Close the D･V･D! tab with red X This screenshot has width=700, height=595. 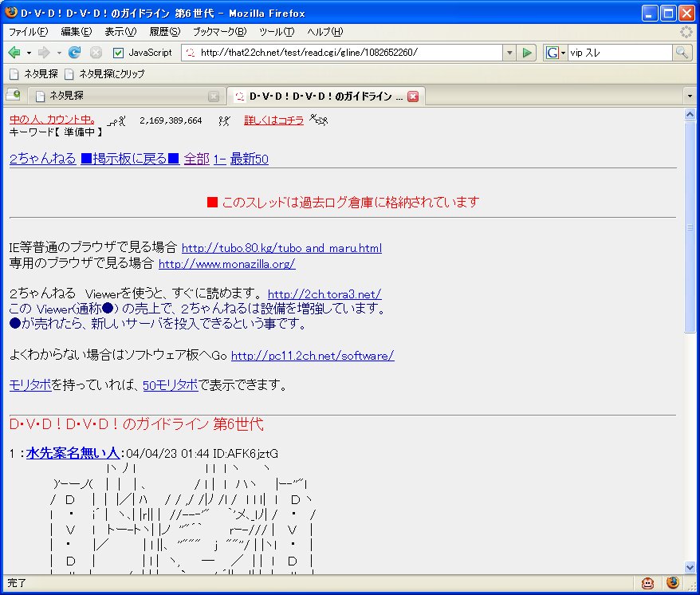(x=414, y=96)
